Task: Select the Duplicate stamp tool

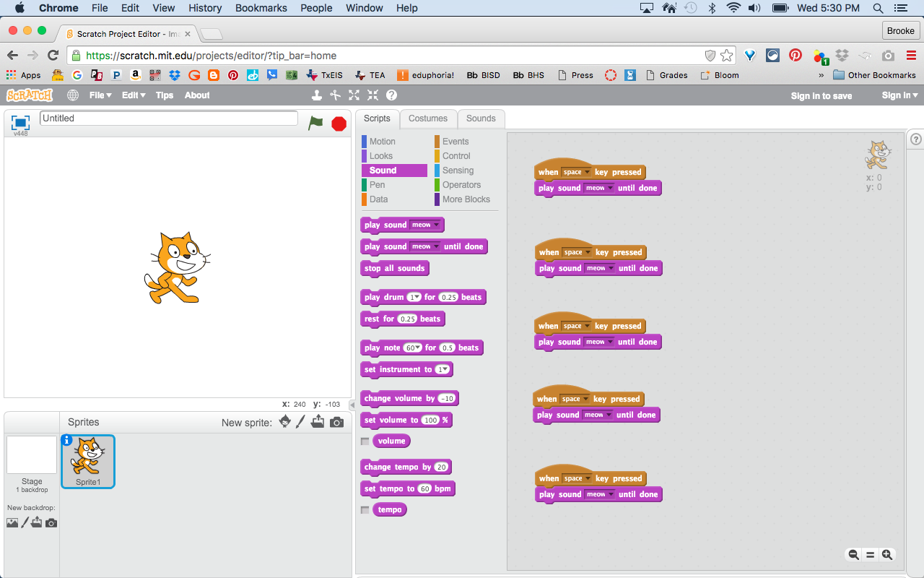Action: [x=318, y=95]
